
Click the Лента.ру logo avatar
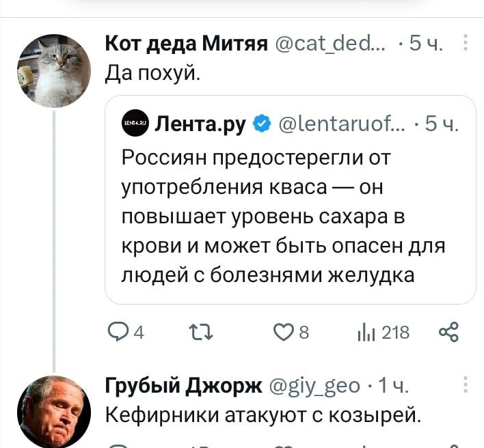(135, 124)
